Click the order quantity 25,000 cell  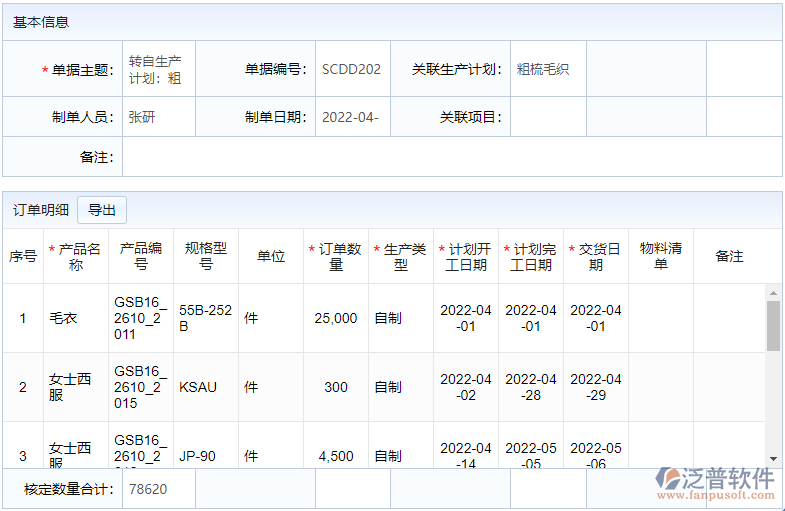pyautogui.click(x=336, y=319)
